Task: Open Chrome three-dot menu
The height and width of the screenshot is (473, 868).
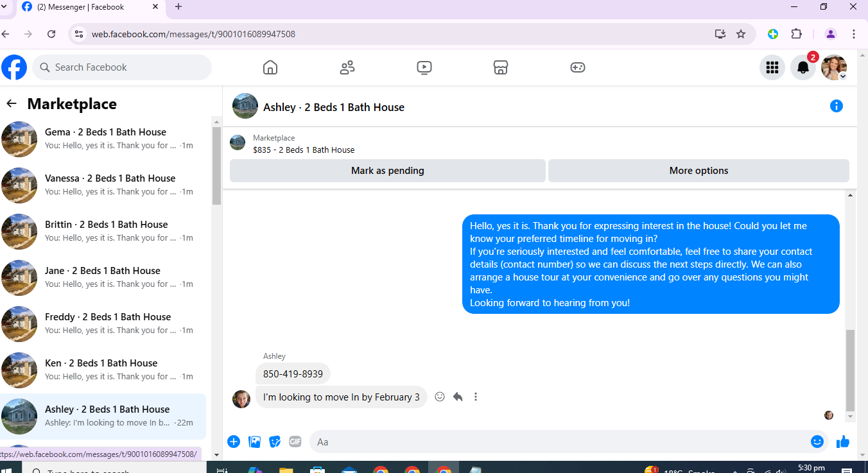Action: 854,34
